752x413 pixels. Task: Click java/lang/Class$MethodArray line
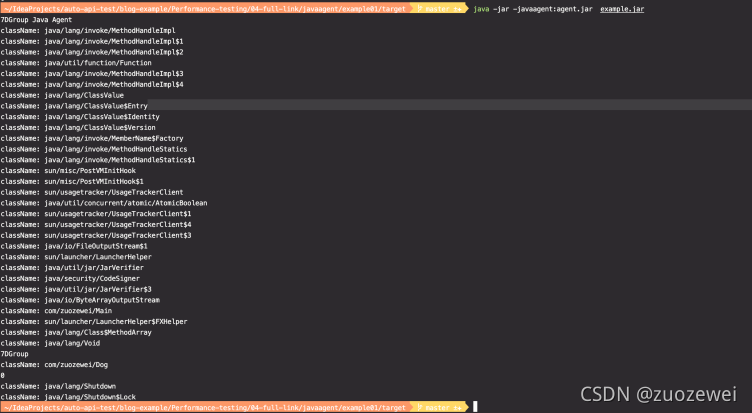pos(76,333)
